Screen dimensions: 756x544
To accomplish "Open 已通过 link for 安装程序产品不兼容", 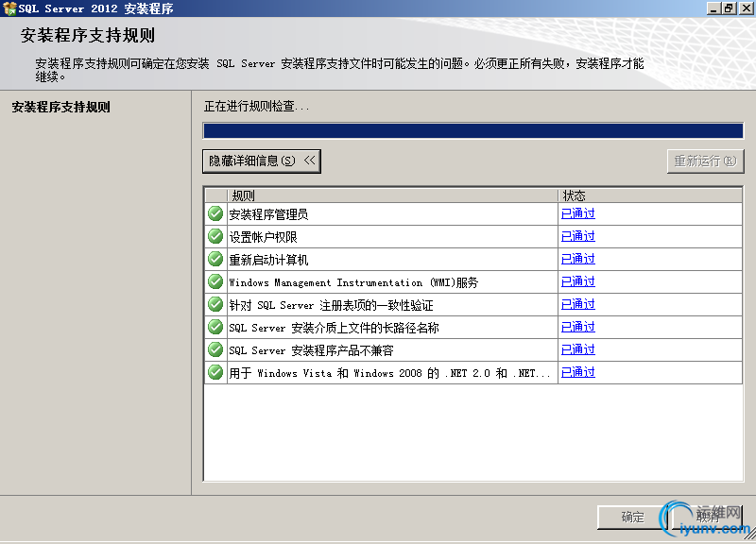I will tap(578, 349).
